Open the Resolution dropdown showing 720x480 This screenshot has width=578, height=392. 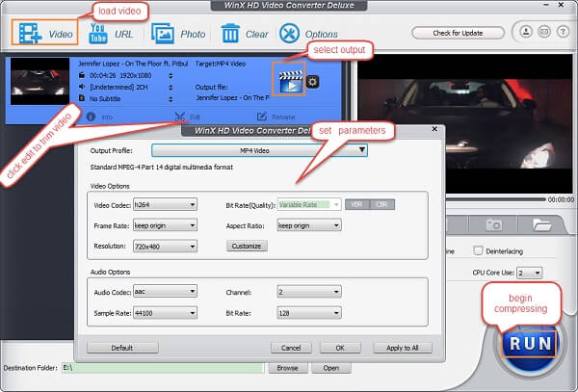[165, 247]
